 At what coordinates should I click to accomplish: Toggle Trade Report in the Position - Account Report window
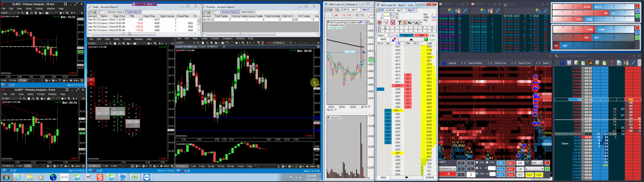pyautogui.click(x=248, y=12)
